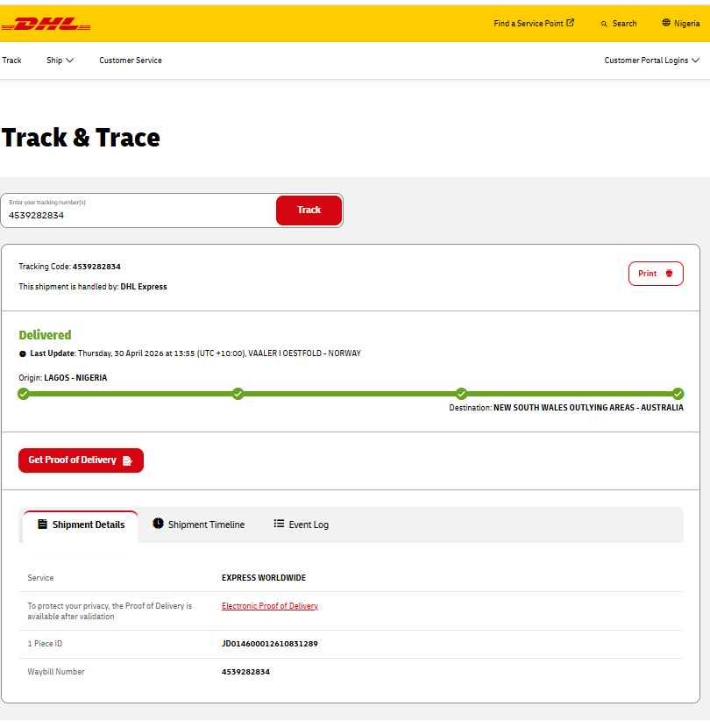Click the EXPRESS WORLDWIDE service value
Screen dimensions: 710x728
(x=264, y=578)
